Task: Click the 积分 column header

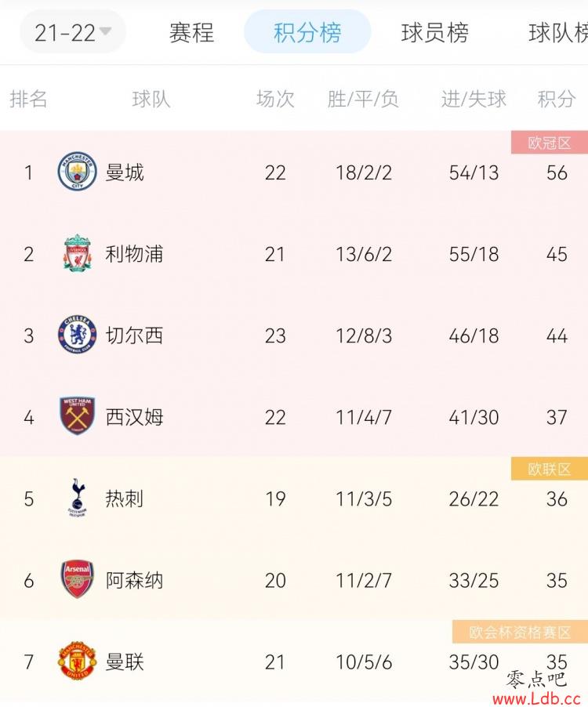Action: pyautogui.click(x=557, y=99)
